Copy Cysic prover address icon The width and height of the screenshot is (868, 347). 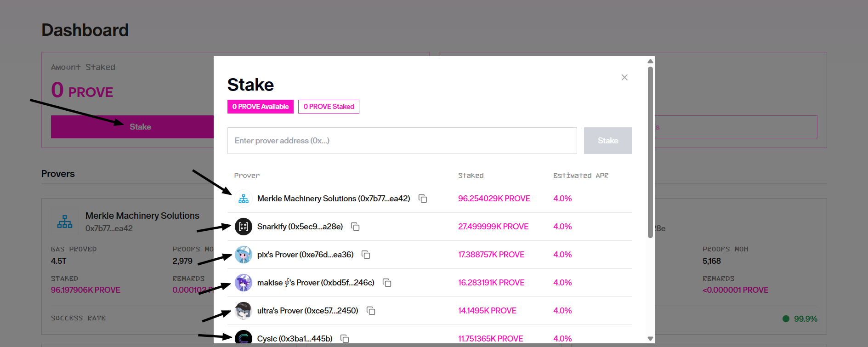coord(345,339)
